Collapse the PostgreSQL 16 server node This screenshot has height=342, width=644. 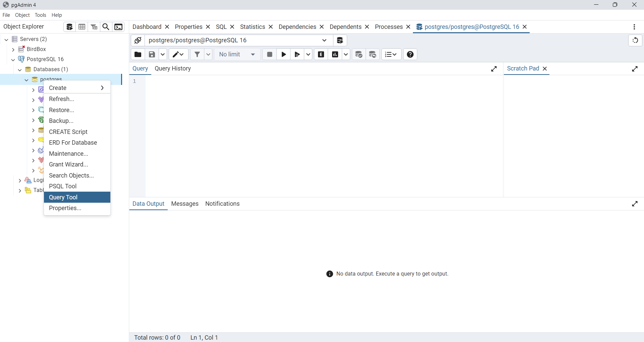tap(13, 59)
